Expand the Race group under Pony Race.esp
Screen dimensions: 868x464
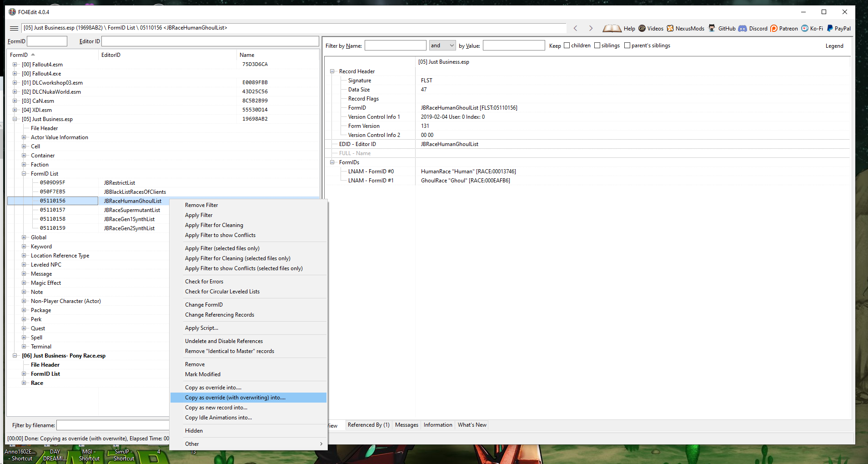pyautogui.click(x=24, y=383)
